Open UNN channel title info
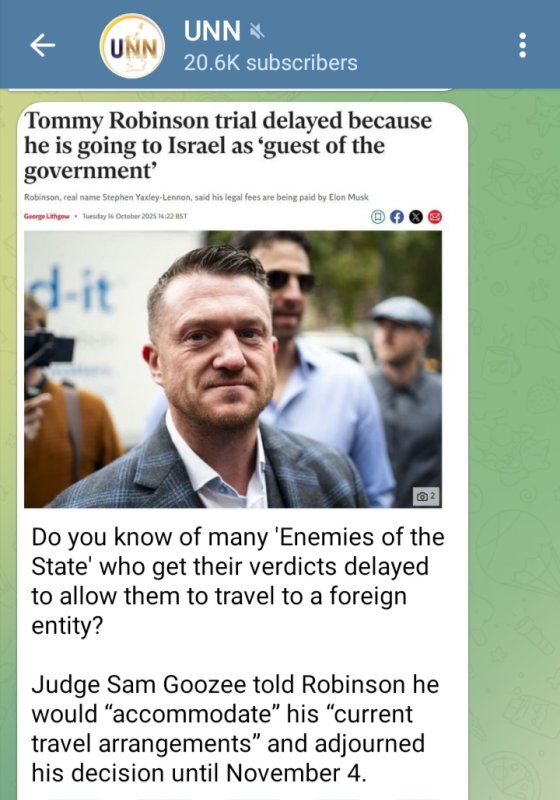560x800 pixels. [212, 31]
